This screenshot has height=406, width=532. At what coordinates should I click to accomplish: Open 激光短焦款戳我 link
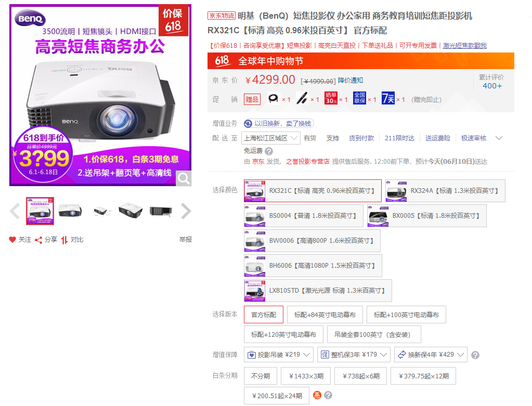[x=464, y=45]
